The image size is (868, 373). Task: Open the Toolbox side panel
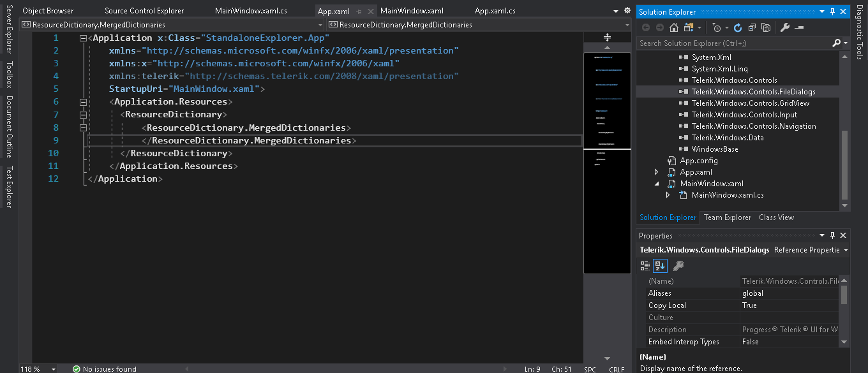[9, 75]
